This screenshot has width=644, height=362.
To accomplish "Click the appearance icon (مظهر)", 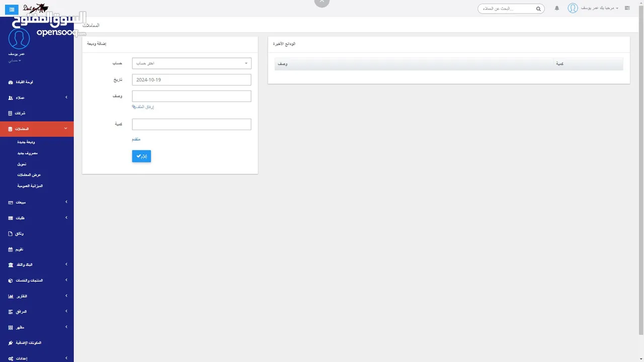I will (11, 327).
